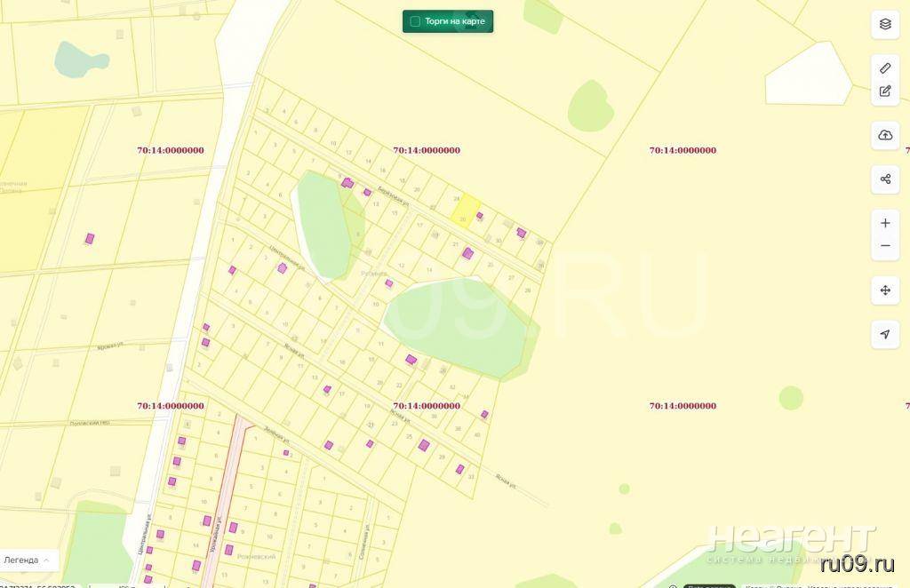Click the oval green area near Центральная ул.

322,226
